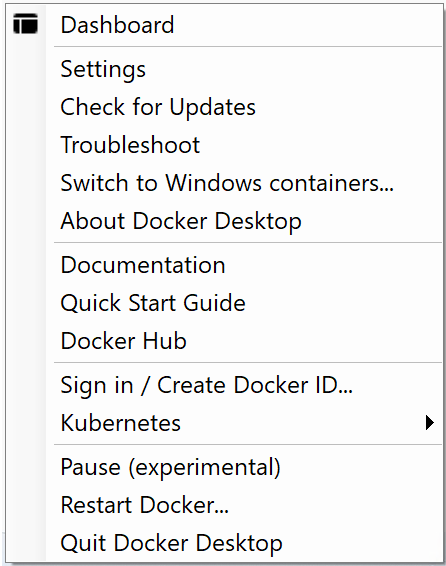The image size is (446, 566).
Task: Expand the Kubernetes submenu arrow
Action: [x=429, y=423]
